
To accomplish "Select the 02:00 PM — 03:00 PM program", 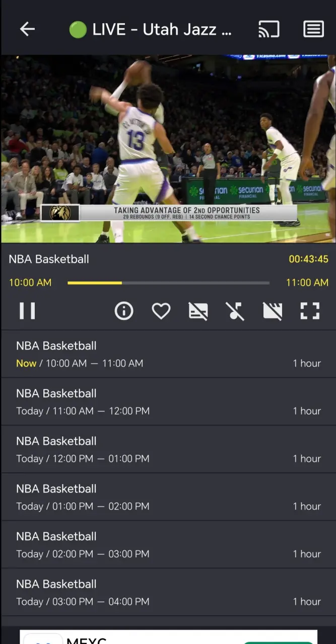I will [x=168, y=545].
